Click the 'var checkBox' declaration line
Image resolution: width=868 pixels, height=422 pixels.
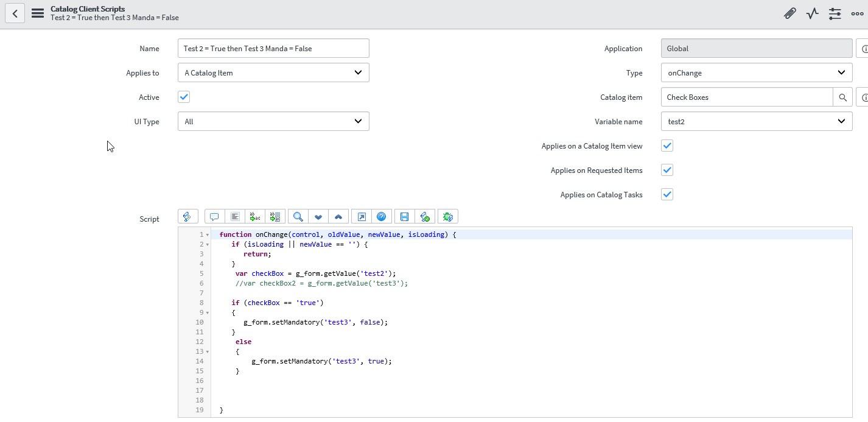315,273
